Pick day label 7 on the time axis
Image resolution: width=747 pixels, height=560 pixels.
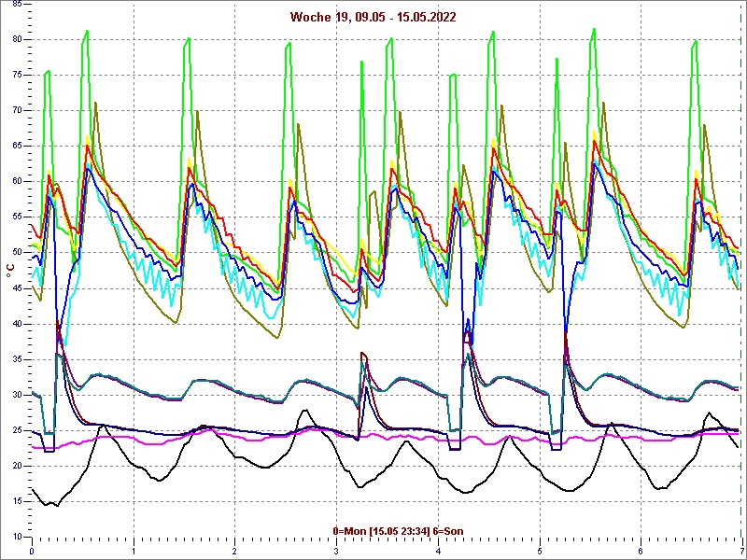pos(742,553)
